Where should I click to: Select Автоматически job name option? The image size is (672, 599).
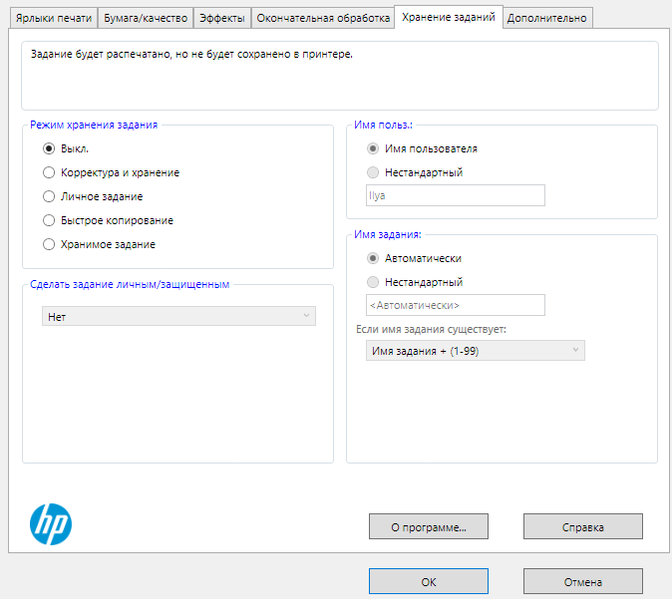[x=374, y=258]
